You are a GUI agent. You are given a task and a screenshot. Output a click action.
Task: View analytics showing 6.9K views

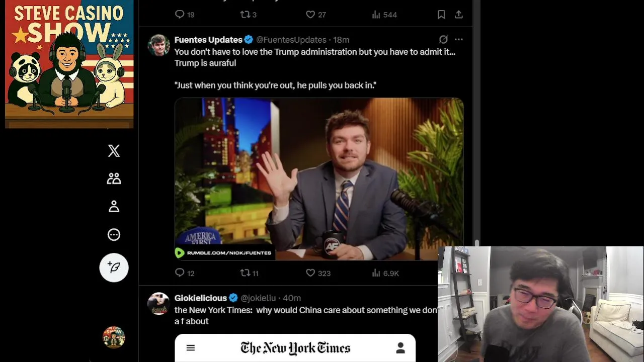(385, 273)
